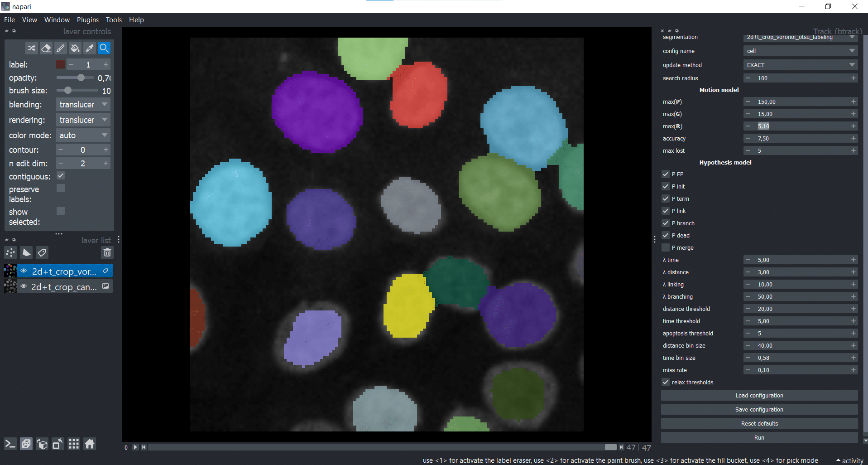Open the Tools menu
The width and height of the screenshot is (868, 465).
pos(114,20)
